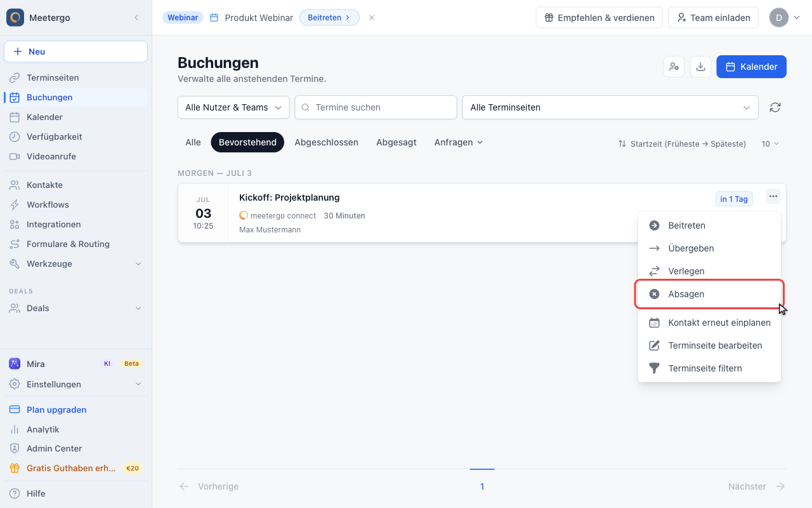Open the Mira AI assistant
The width and height of the screenshot is (812, 508).
click(75, 364)
